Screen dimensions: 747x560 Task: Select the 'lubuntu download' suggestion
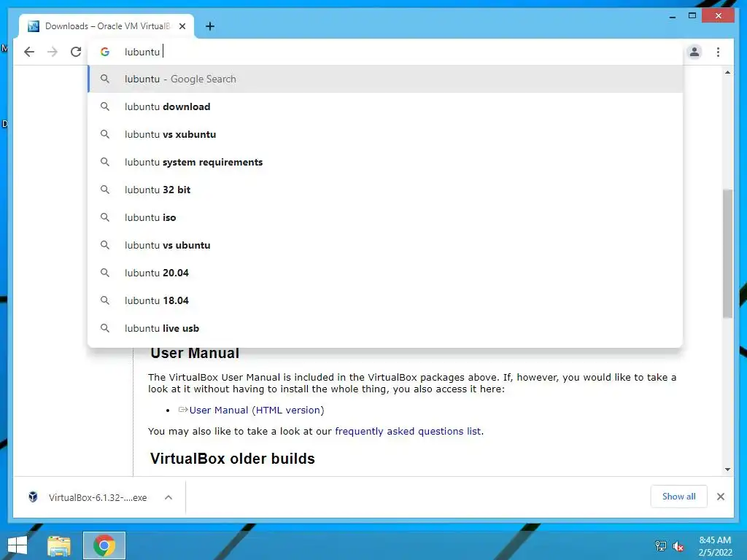point(385,106)
